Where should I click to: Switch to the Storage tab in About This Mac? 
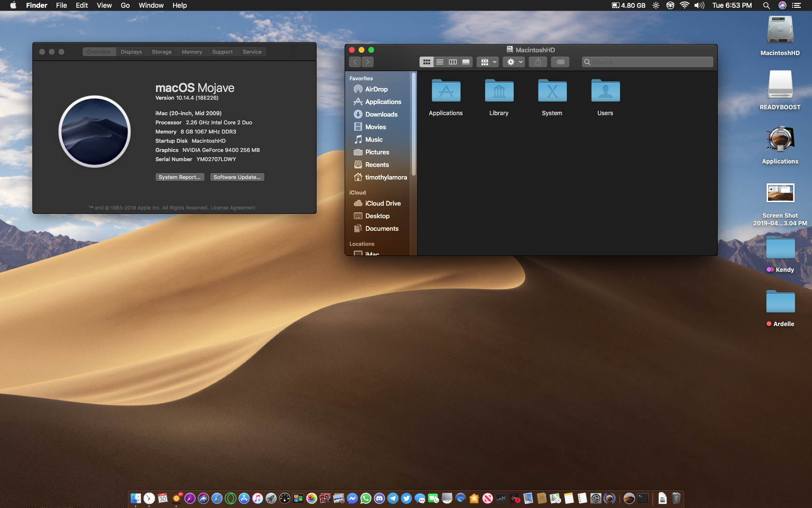click(x=161, y=52)
